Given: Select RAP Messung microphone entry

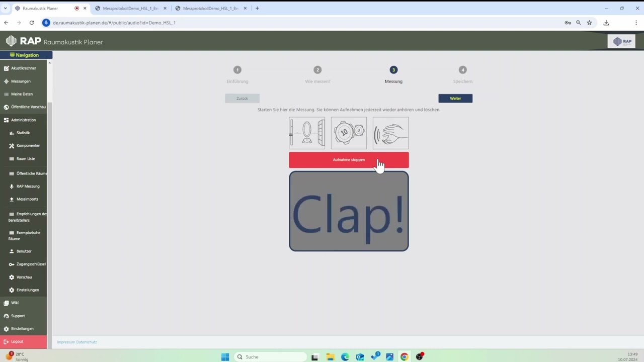Looking at the screenshot, I should click(x=24, y=186).
